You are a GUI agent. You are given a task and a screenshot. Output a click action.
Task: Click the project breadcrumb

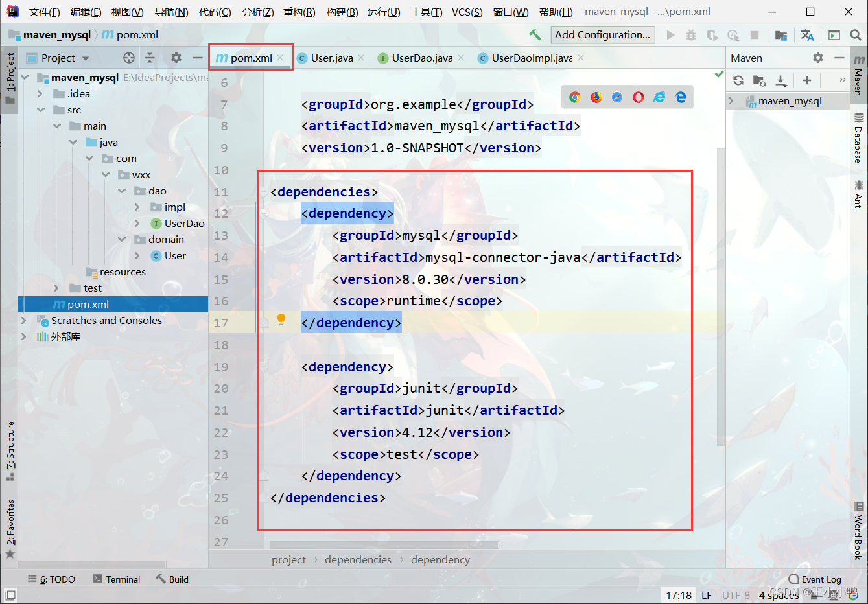[288, 559]
